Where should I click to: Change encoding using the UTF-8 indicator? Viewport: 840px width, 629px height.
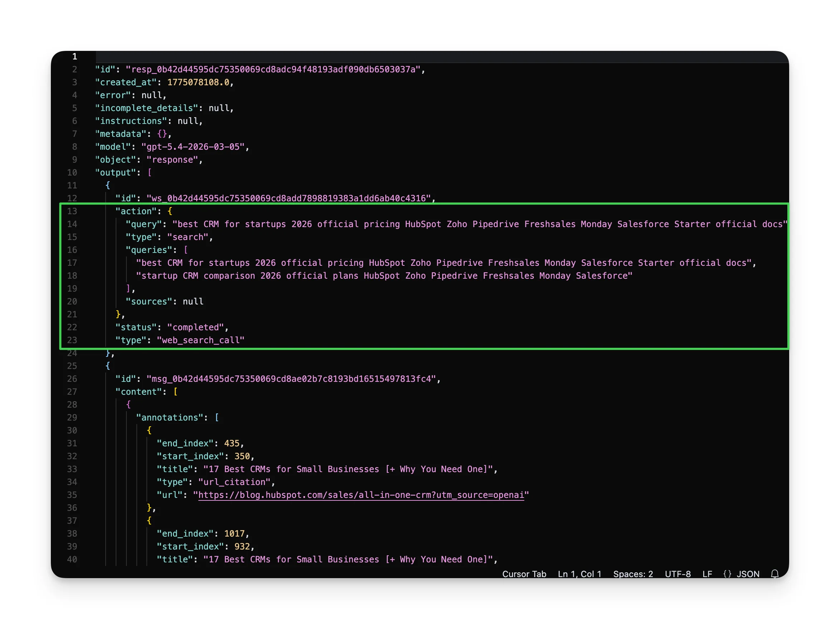(x=678, y=574)
